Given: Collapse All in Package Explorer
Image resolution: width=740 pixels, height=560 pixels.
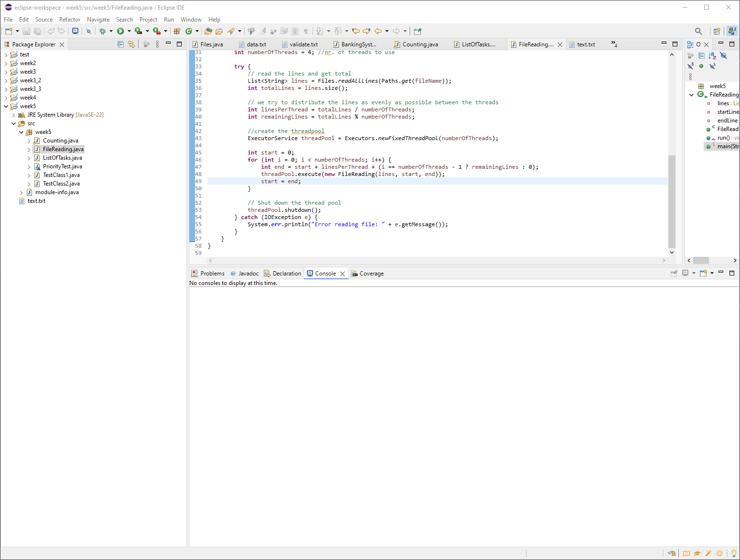Looking at the screenshot, I should 120,44.
